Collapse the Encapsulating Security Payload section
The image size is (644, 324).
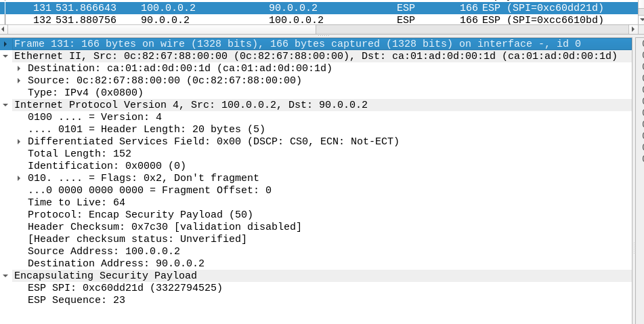[5, 276]
